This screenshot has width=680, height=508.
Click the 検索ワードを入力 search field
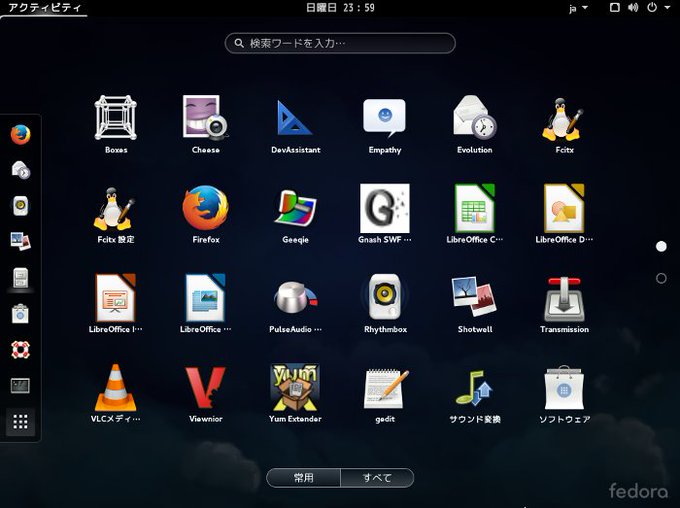point(340,43)
